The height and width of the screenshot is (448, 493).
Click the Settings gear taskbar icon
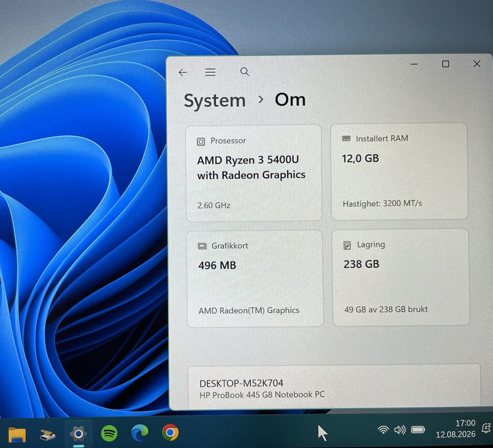point(78,434)
